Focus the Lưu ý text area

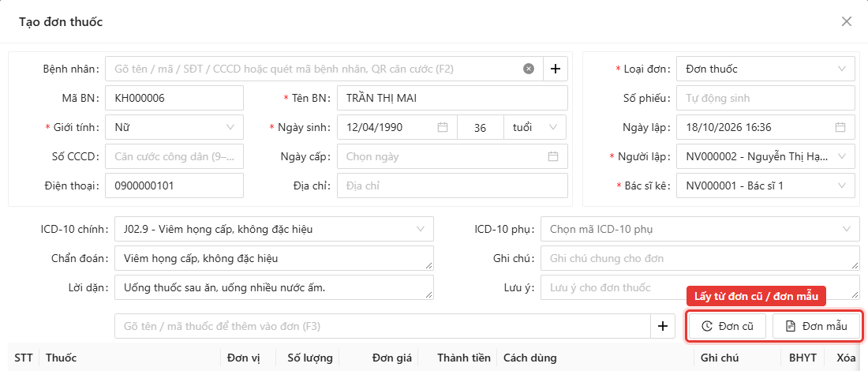(x=700, y=287)
